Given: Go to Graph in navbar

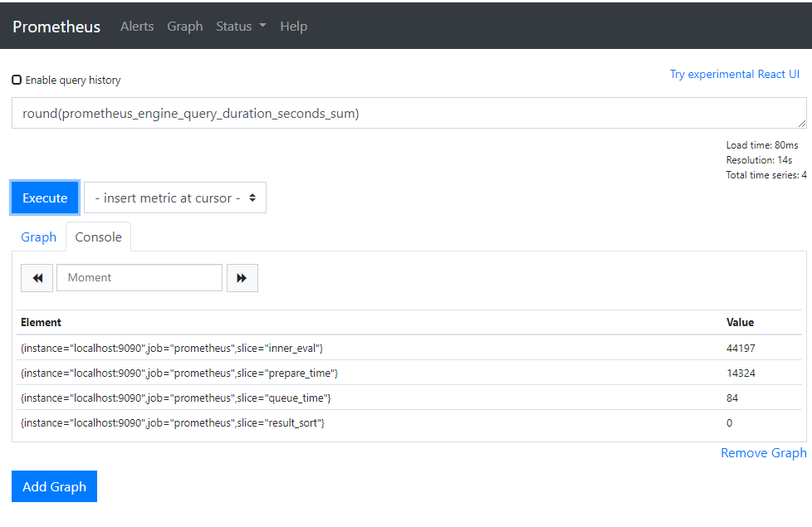Looking at the screenshot, I should (184, 27).
